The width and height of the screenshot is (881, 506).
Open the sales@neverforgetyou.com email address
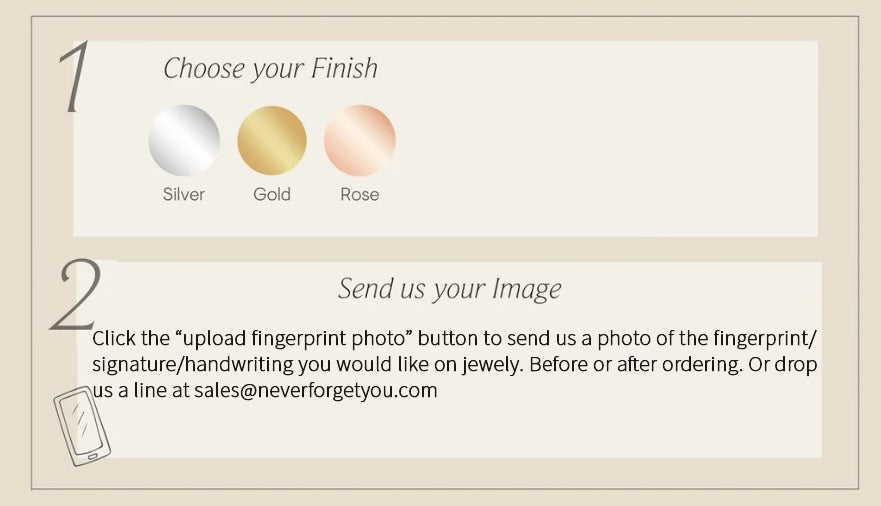316,390
